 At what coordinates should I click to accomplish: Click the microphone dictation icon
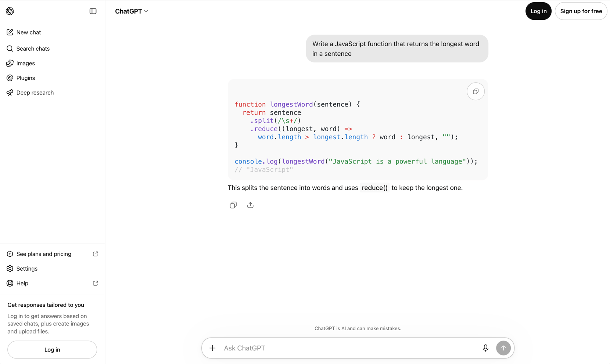485,348
